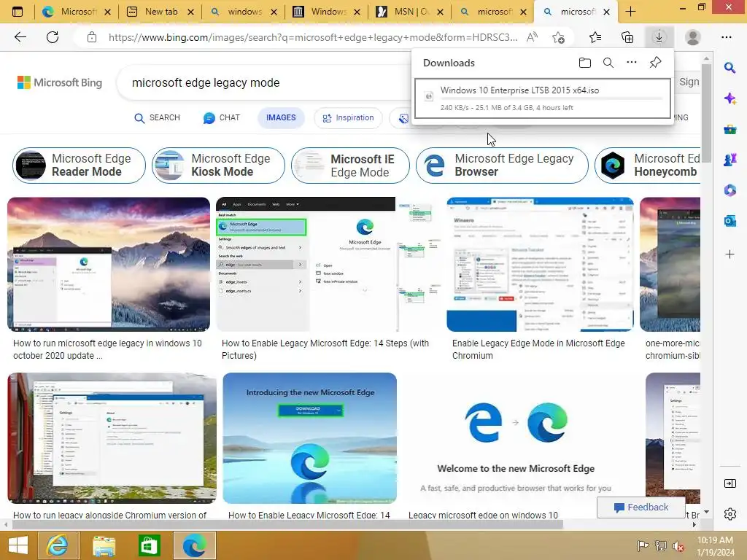Click the download progress bar

click(x=551, y=98)
